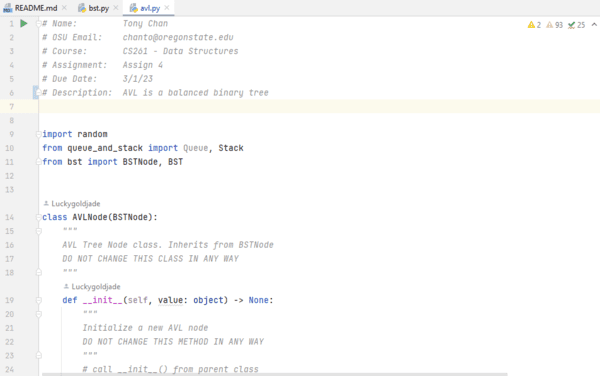This screenshot has width=600, height=376.
Task: Fold the __init__ docstring at line 20
Action: (38, 314)
